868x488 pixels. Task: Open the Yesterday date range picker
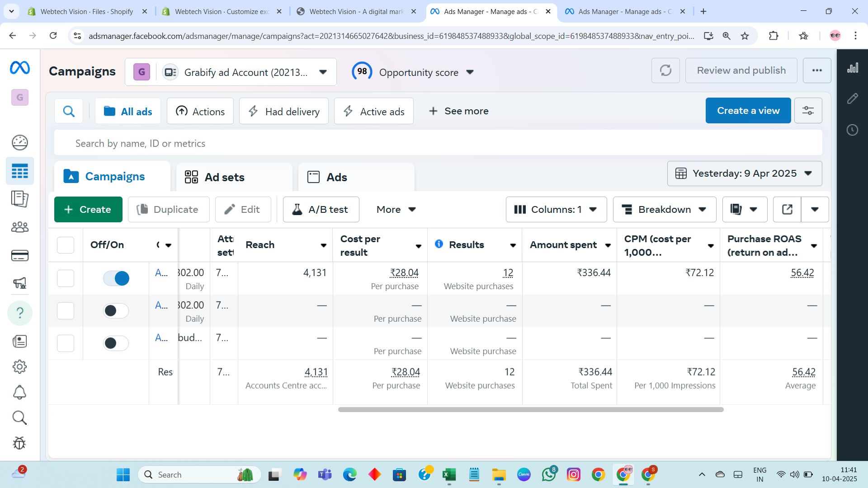[x=744, y=174]
